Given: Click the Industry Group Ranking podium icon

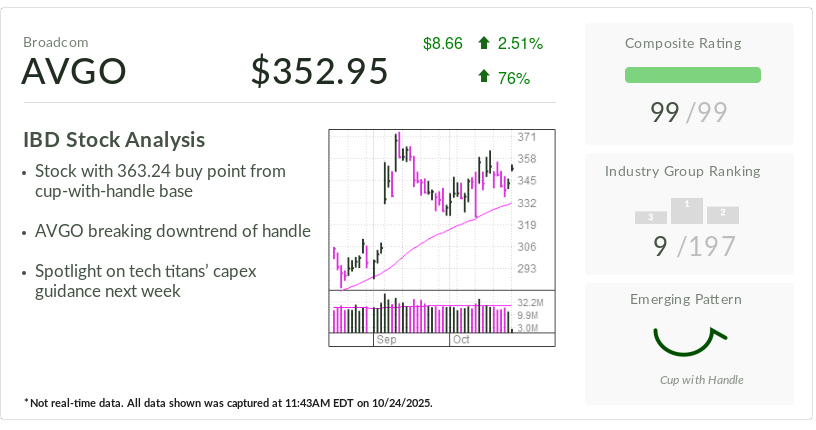Looking at the screenshot, I should pos(687,210).
